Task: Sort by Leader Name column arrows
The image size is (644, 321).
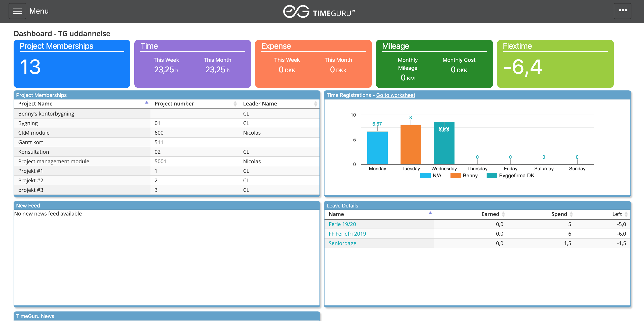Action: point(315,104)
